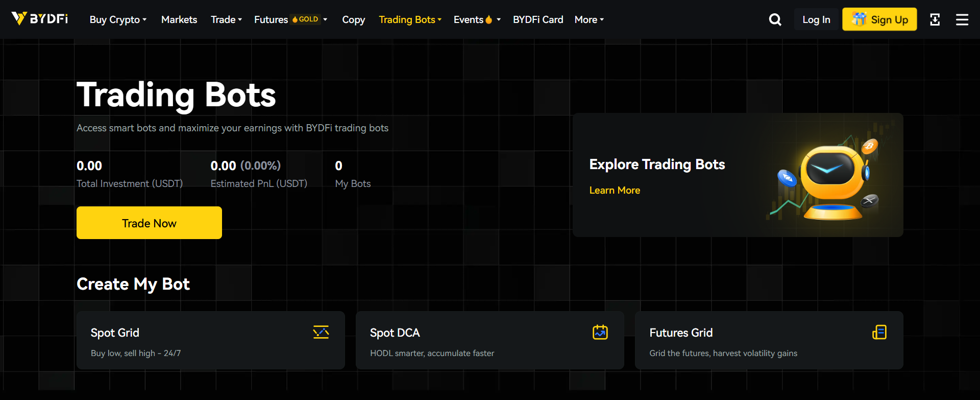This screenshot has height=400, width=980.
Task: Click the Trading Bots page title
Action: (176, 96)
